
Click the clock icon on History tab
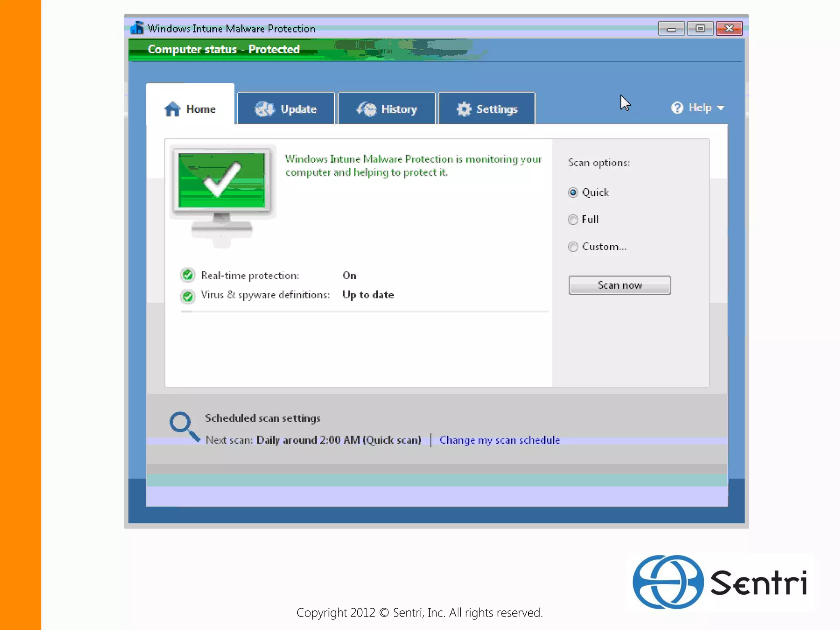click(x=366, y=109)
